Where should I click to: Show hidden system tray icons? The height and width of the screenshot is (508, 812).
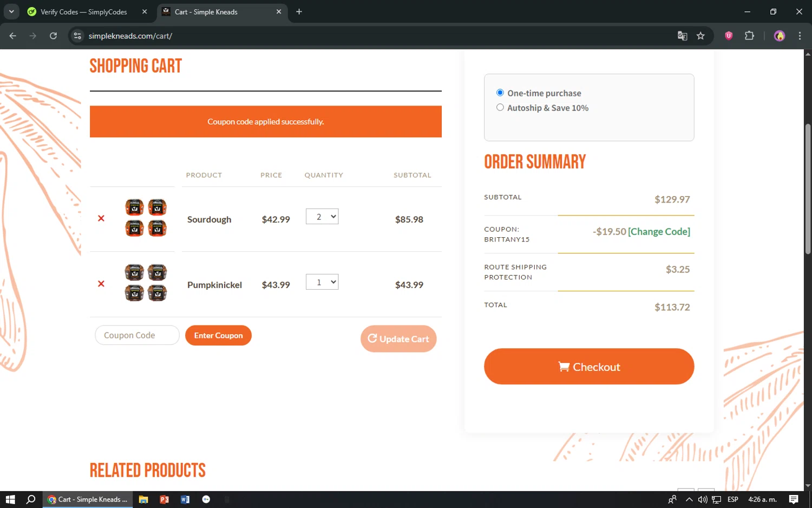point(689,499)
